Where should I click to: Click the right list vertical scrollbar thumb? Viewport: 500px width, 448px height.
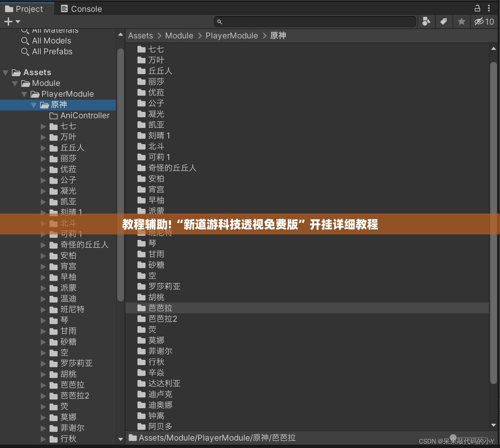494,223
